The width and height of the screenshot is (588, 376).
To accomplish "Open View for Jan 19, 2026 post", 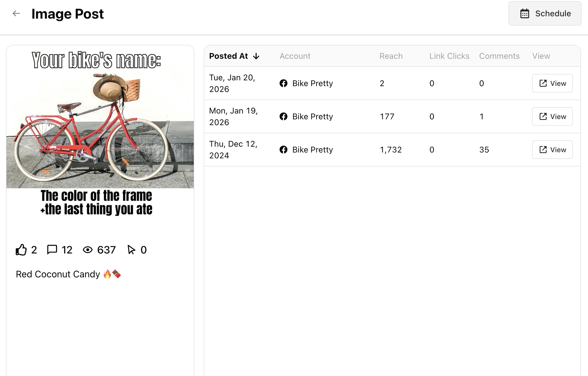I will pyautogui.click(x=552, y=116).
